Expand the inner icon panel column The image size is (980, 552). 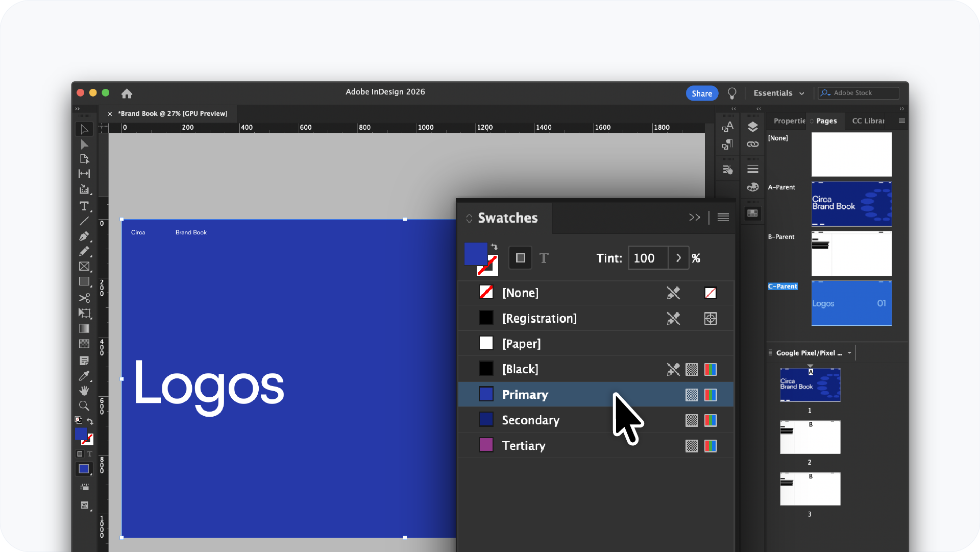(758, 109)
